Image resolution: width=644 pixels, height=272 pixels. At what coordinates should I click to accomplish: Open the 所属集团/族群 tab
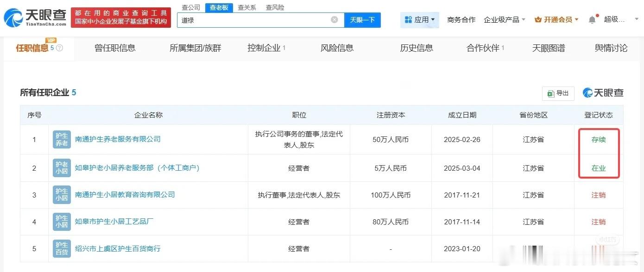coord(196,48)
